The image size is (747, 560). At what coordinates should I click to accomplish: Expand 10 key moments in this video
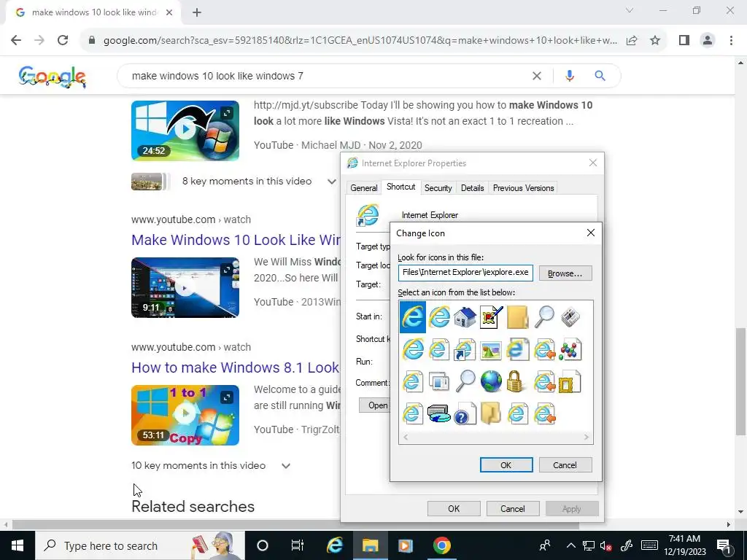click(x=286, y=466)
